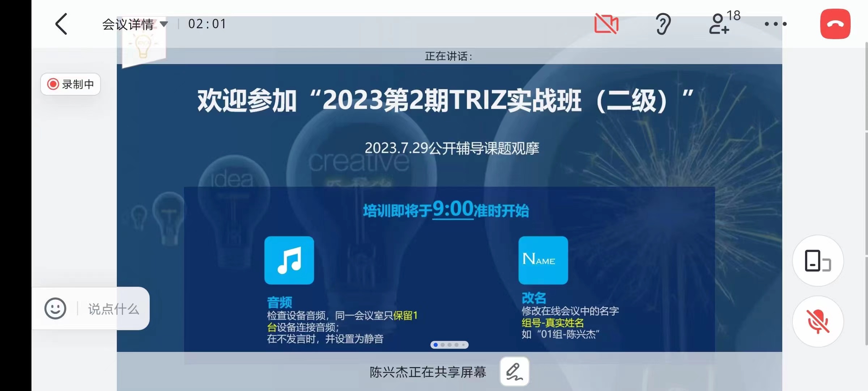This screenshot has height=391, width=868.
Task: Tap the shared presentation slide area
Action: [x=448, y=181]
